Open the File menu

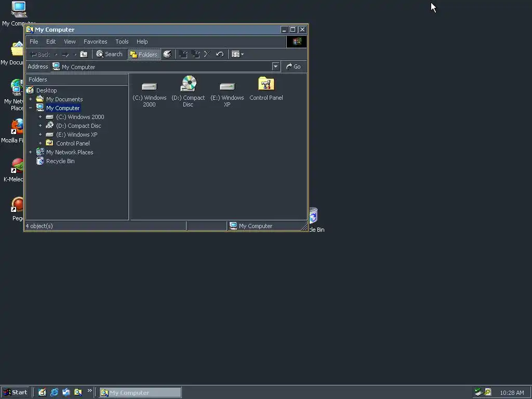click(34, 42)
